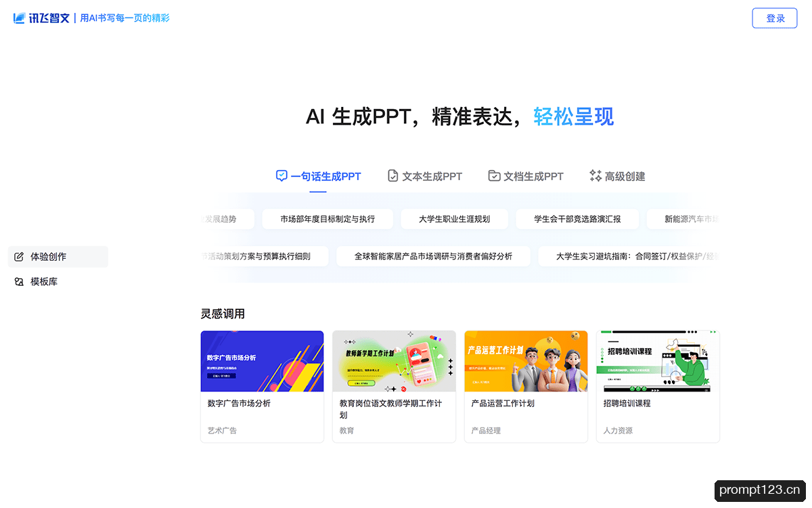
Task: Select the 市场部年度目标制定与执行 suggestion
Action: coord(328,219)
